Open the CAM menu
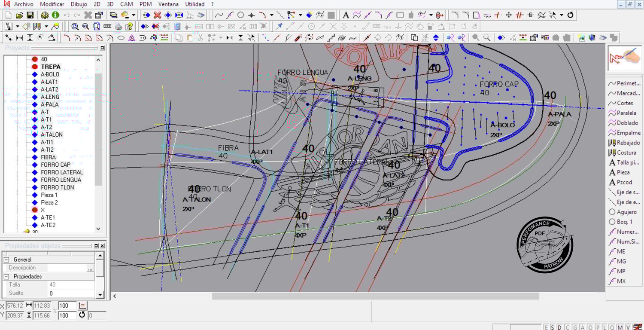 (126, 4)
